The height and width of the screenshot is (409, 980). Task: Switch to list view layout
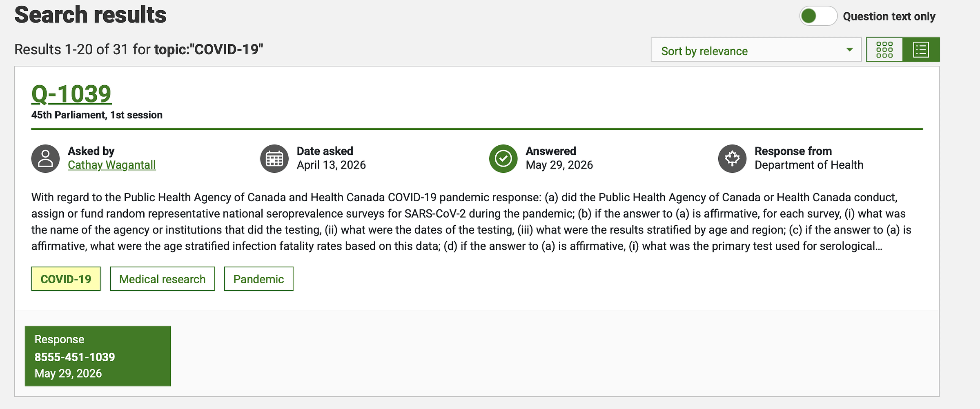[921, 50]
